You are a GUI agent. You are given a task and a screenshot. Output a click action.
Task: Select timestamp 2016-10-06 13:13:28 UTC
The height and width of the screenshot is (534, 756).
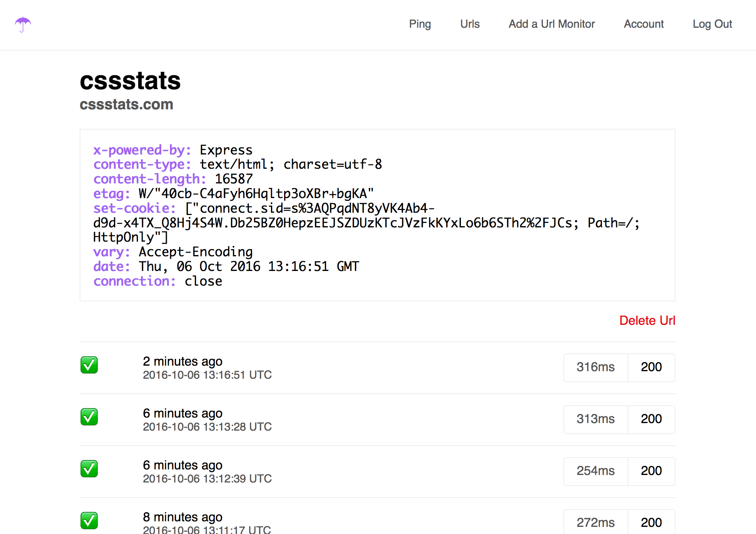tap(207, 427)
